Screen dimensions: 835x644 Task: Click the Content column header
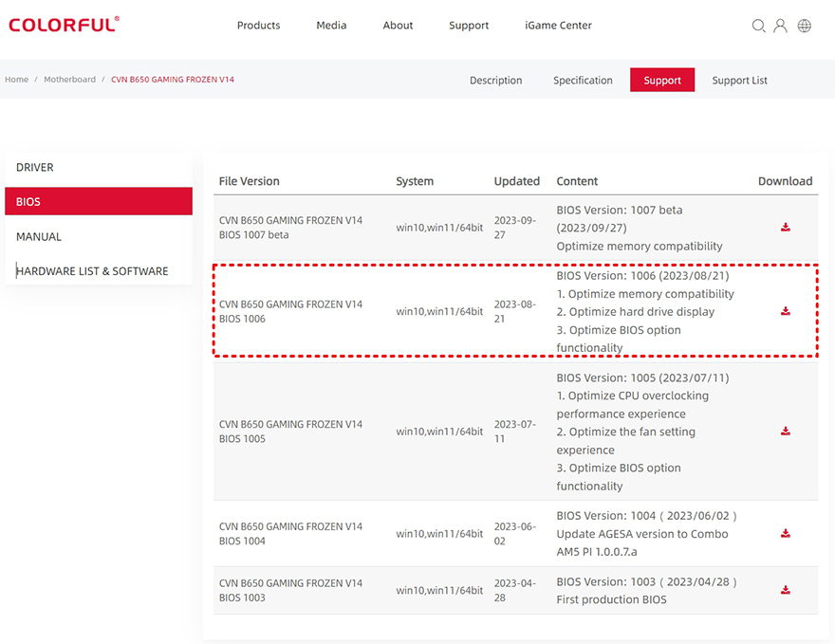point(577,181)
